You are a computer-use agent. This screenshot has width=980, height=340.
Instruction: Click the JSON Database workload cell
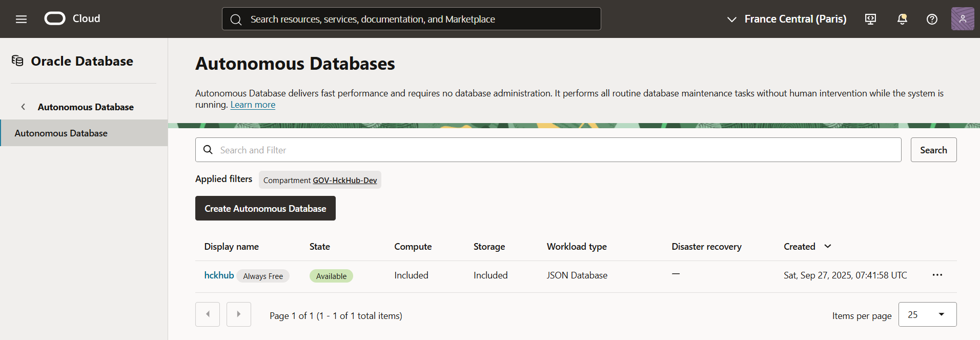pyautogui.click(x=577, y=275)
